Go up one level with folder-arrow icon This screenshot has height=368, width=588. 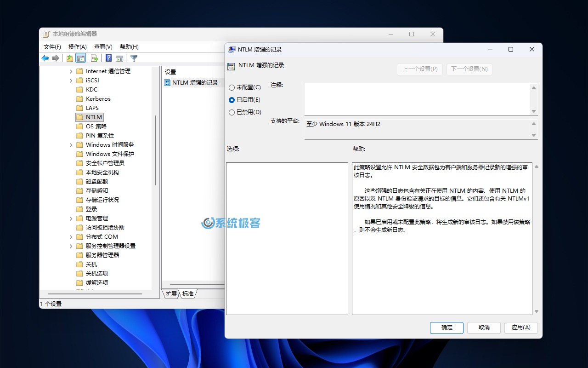[70, 58]
